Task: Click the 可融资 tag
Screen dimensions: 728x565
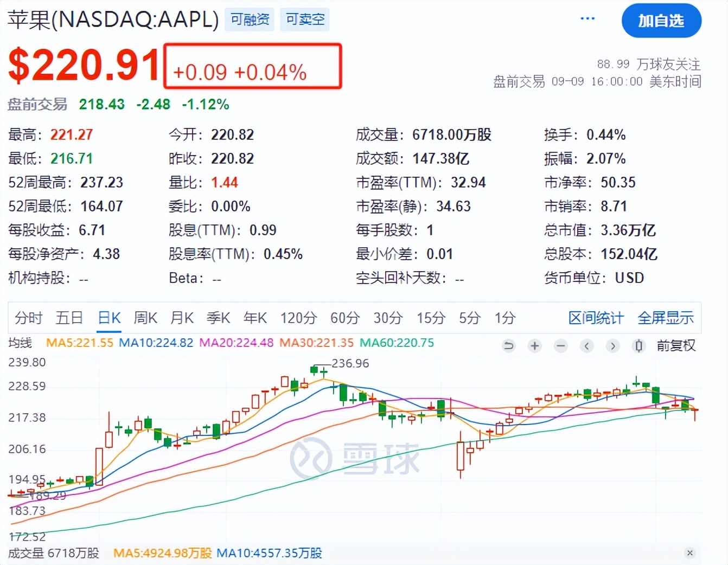Action: [x=250, y=20]
